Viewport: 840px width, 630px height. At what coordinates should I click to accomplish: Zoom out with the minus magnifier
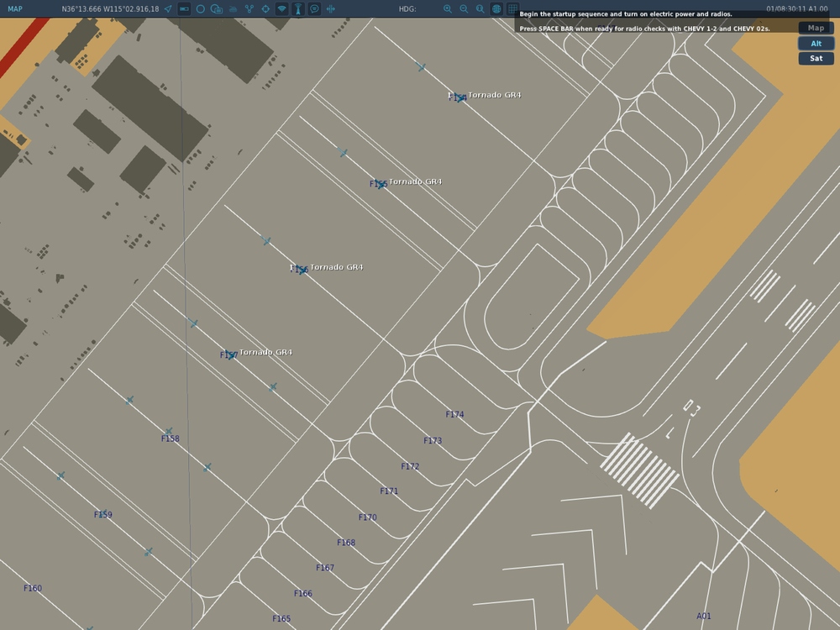coord(464,8)
